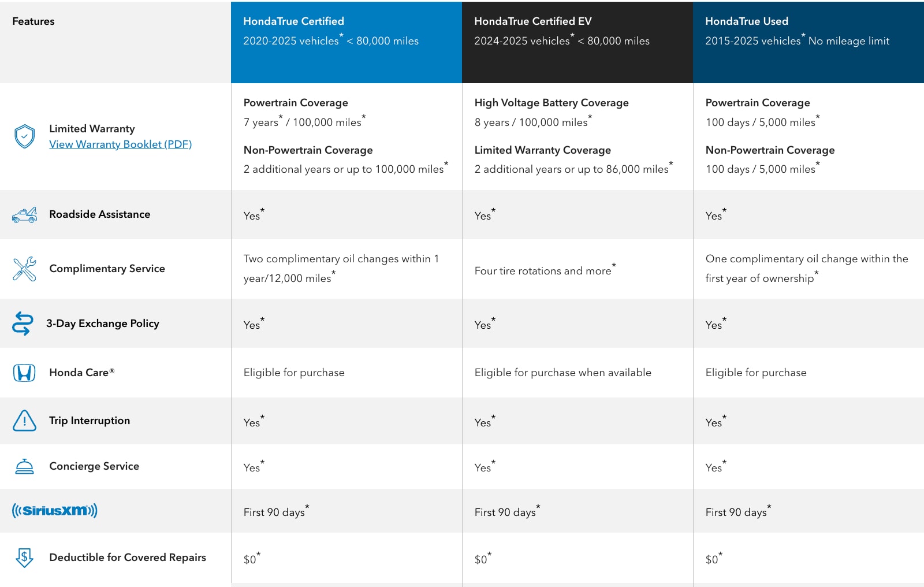
Task: Click the High Voltage Battery Coverage heading
Action: click(x=552, y=103)
